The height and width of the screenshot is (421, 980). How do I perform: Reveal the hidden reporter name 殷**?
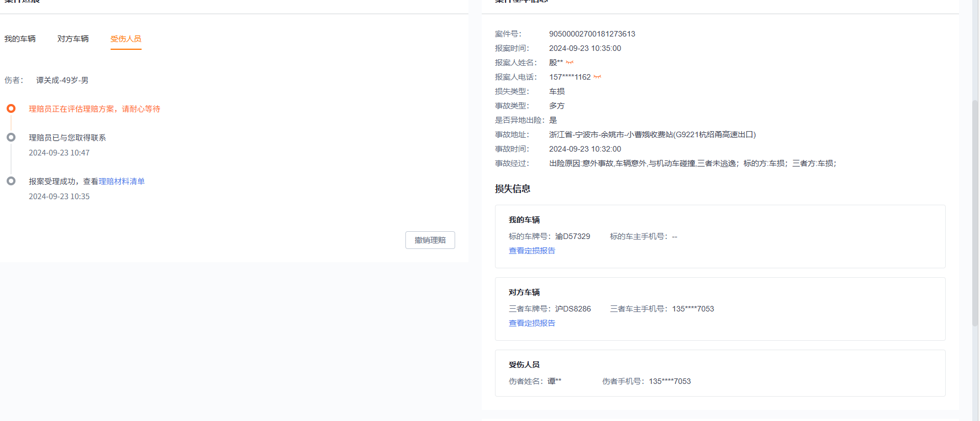click(570, 63)
